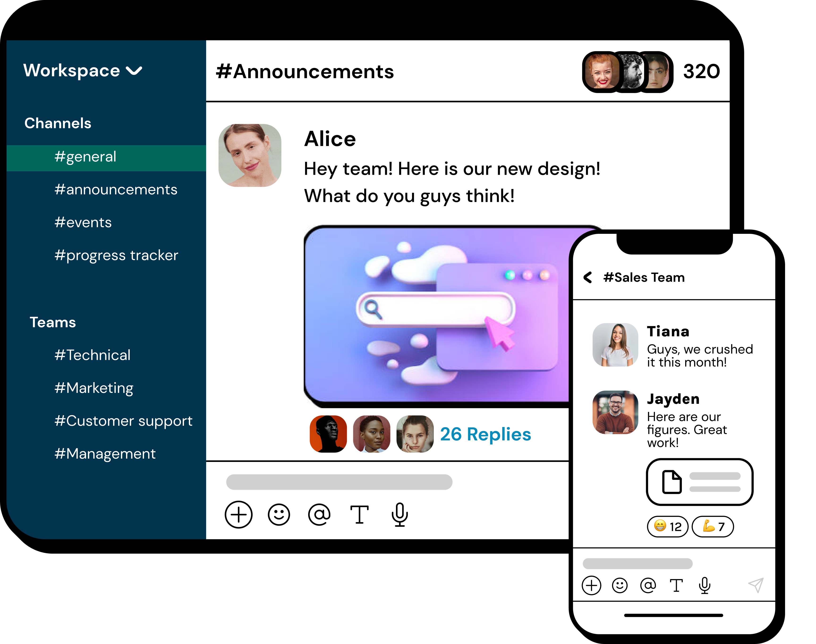This screenshot has width=816, height=644.
Task: Click the text formatting T icon on desktop
Action: pyautogui.click(x=359, y=515)
